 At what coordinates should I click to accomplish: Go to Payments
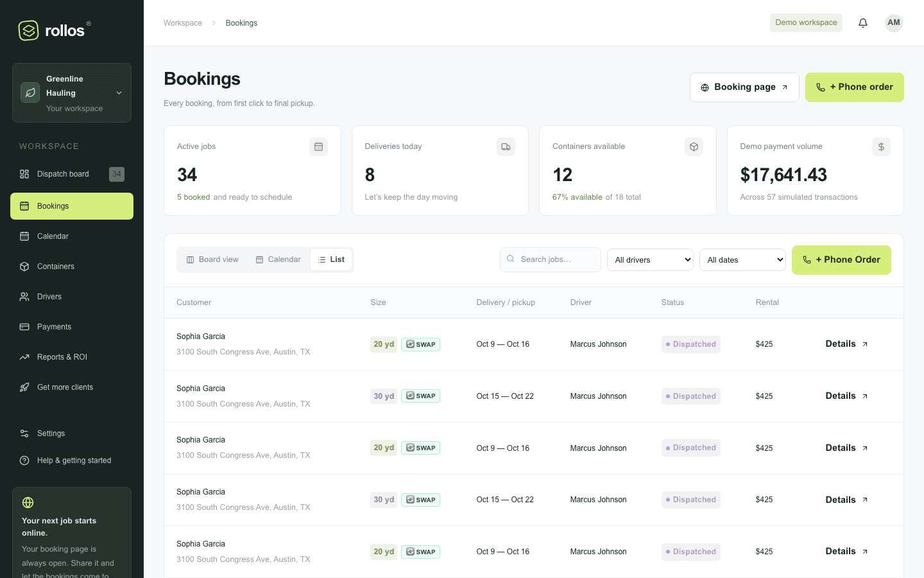[72, 327]
